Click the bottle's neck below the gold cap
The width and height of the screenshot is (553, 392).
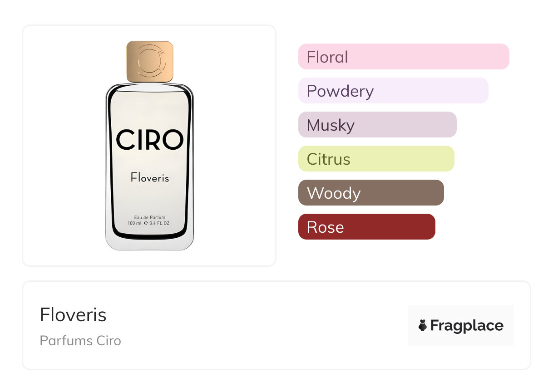tap(150, 84)
